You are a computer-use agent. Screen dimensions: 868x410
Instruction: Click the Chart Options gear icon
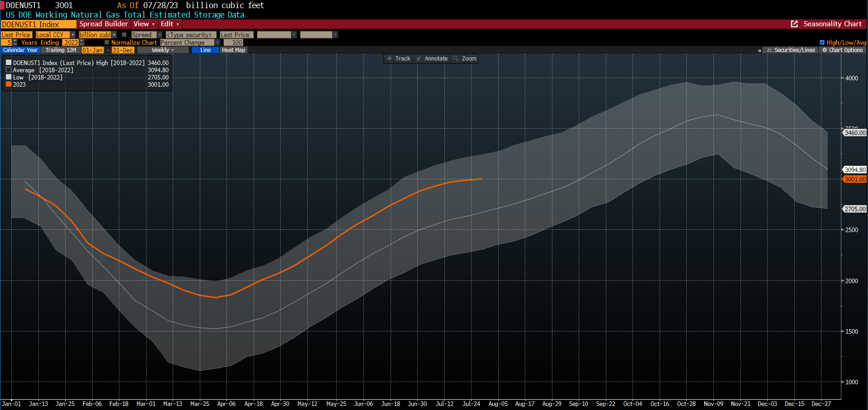pyautogui.click(x=825, y=50)
